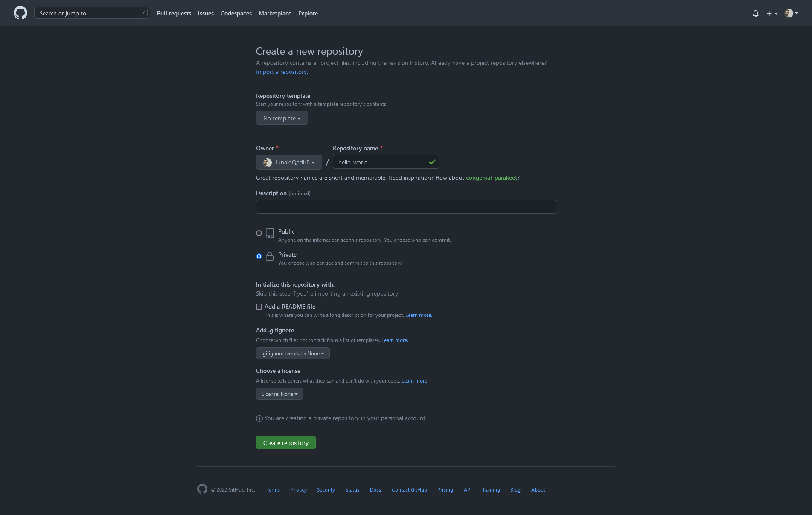This screenshot has height=515, width=812.
Task: Click the Private lock icon
Action: click(x=270, y=256)
